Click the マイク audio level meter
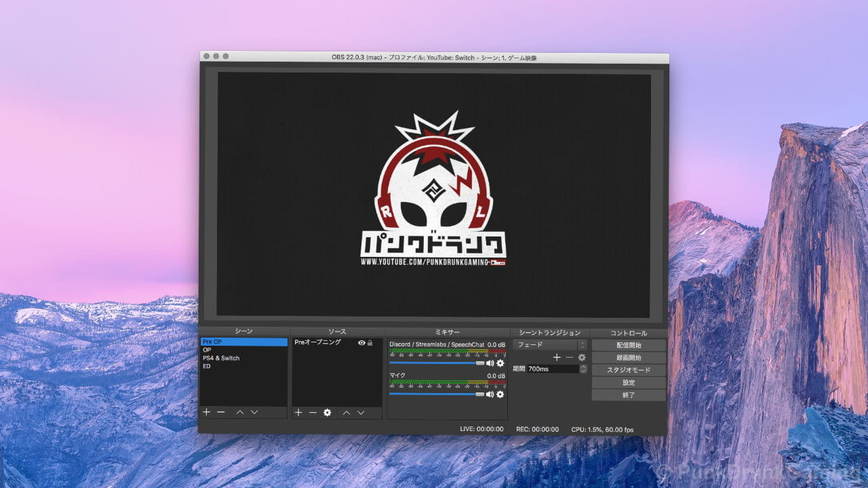Viewport: 868px width, 488px height. pos(448,384)
